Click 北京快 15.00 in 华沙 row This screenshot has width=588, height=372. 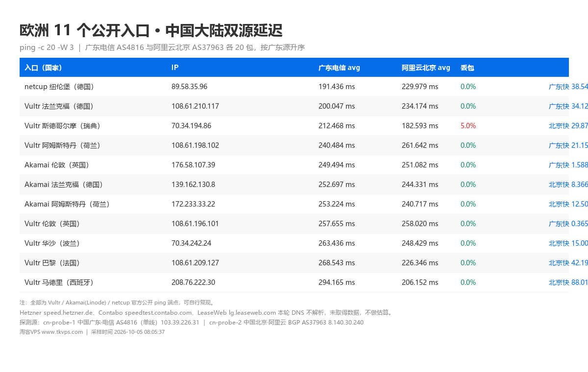(x=568, y=243)
